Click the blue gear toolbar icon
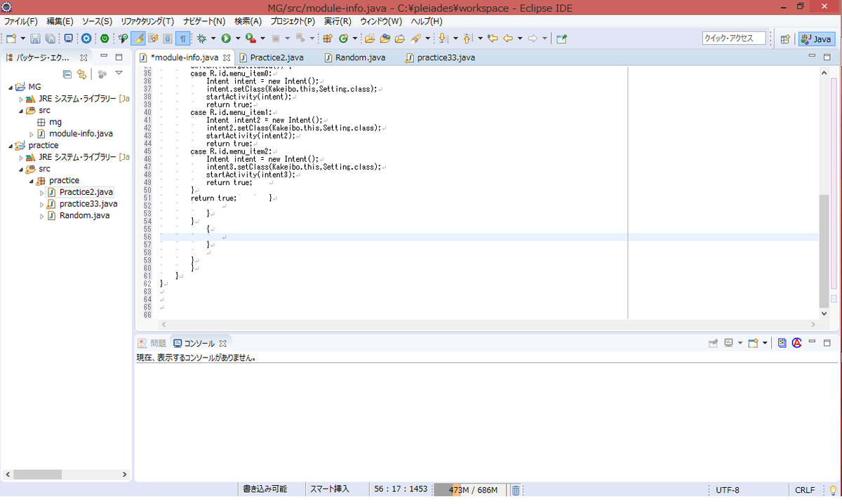The height and width of the screenshot is (504, 842). (x=86, y=39)
